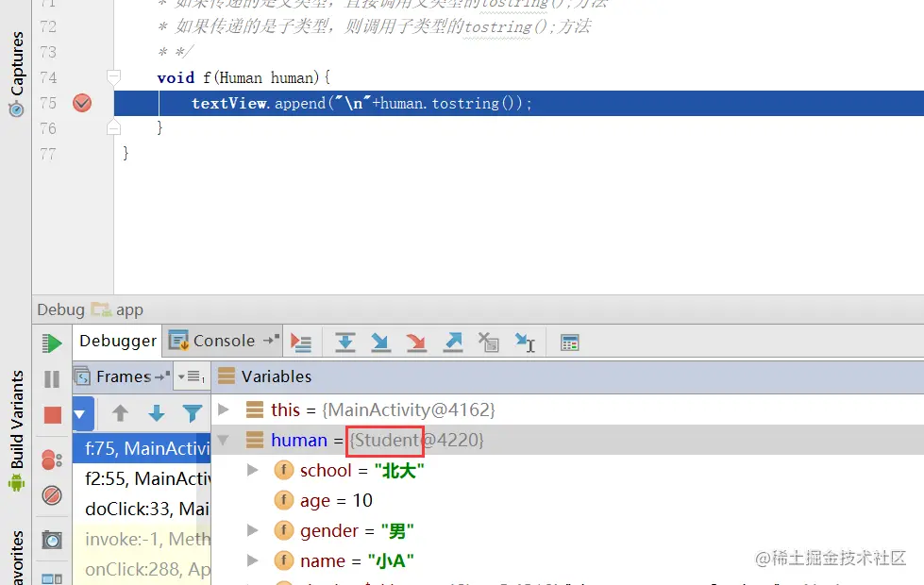Screen dimensions: 924x585
Task: Click the Frames panel label
Action: click(x=123, y=376)
